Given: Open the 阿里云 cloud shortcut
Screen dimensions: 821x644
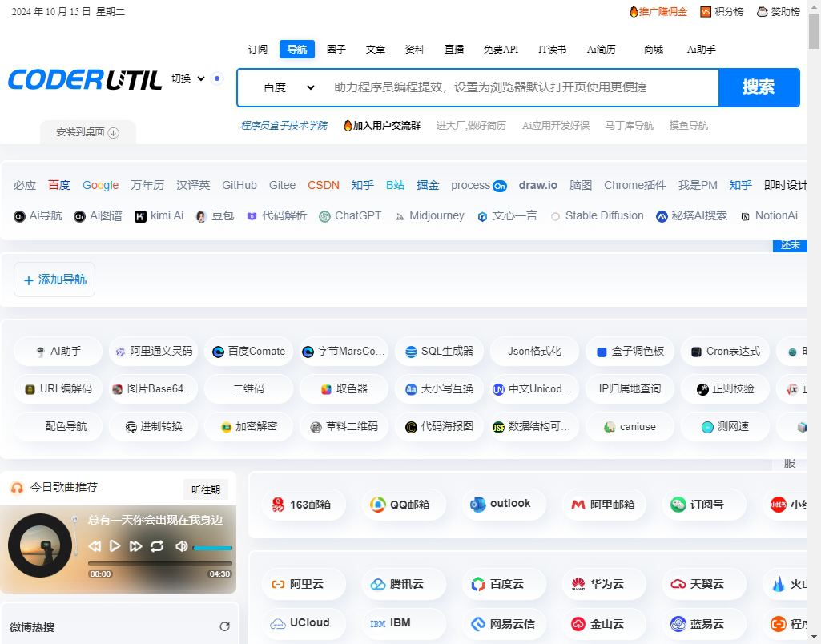Looking at the screenshot, I should tap(304, 584).
